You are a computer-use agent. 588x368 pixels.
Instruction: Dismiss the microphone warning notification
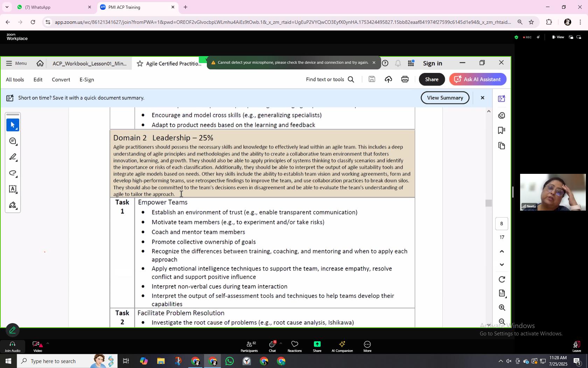click(x=374, y=63)
